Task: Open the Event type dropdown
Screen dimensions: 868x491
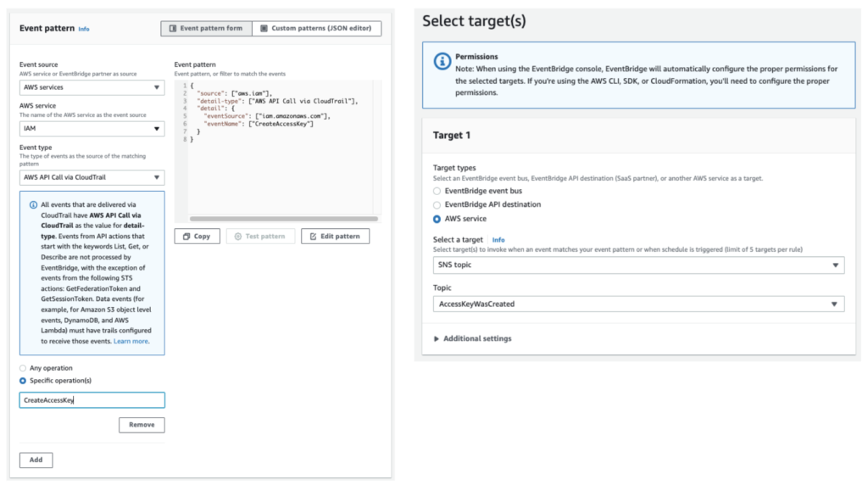Action: coord(92,178)
